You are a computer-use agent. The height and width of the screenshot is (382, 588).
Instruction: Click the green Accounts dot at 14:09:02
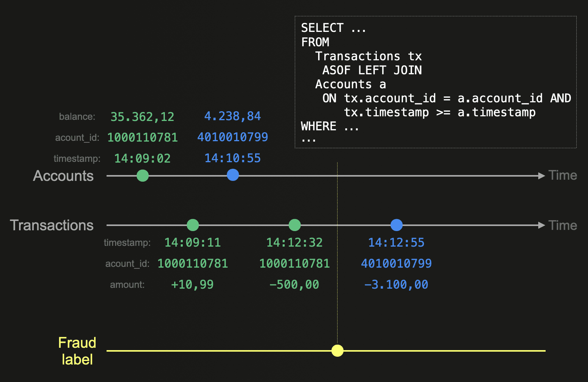(x=143, y=176)
